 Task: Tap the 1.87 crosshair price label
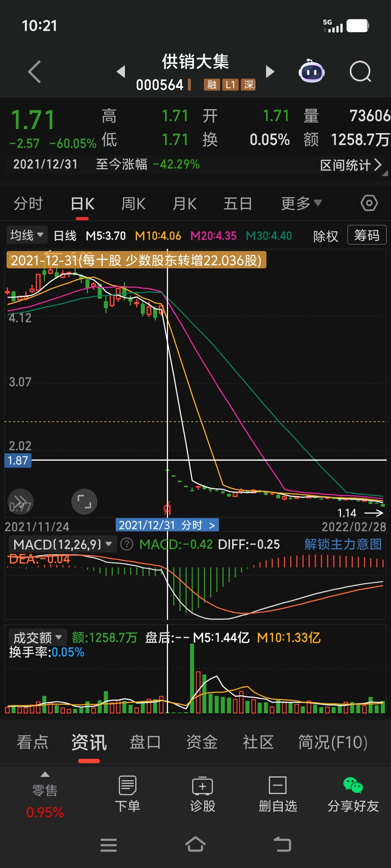[x=18, y=460]
